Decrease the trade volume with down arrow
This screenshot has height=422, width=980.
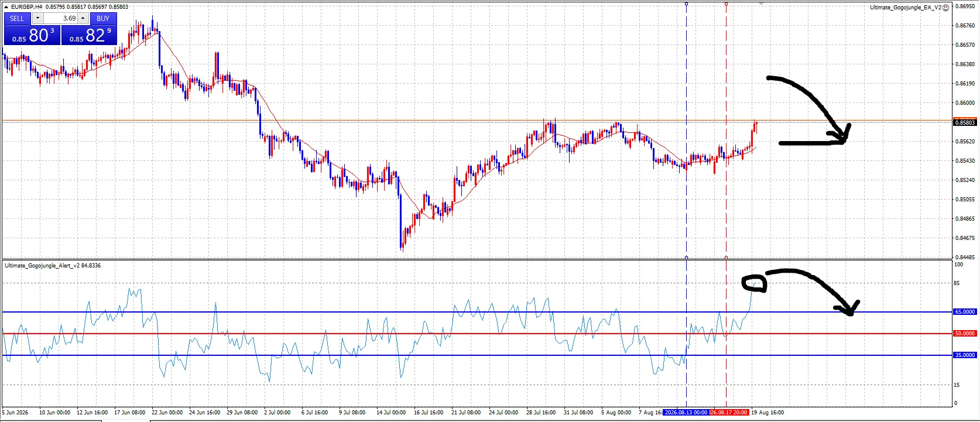(x=37, y=18)
